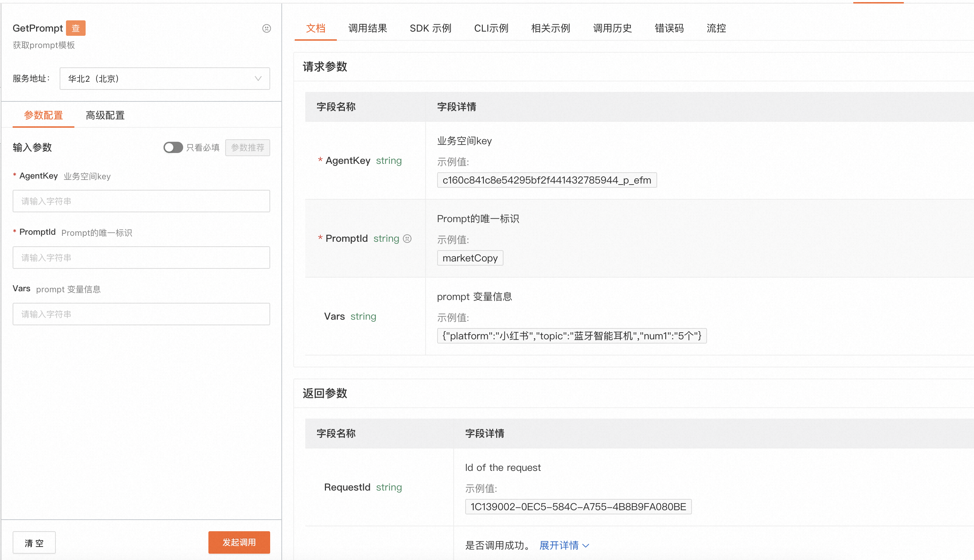
Task: Click the marketCopy example value
Action: click(x=470, y=258)
